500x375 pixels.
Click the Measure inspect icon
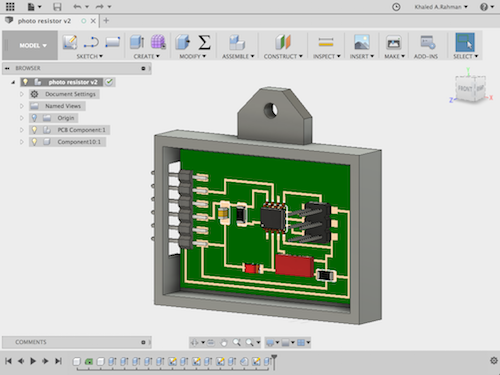326,42
